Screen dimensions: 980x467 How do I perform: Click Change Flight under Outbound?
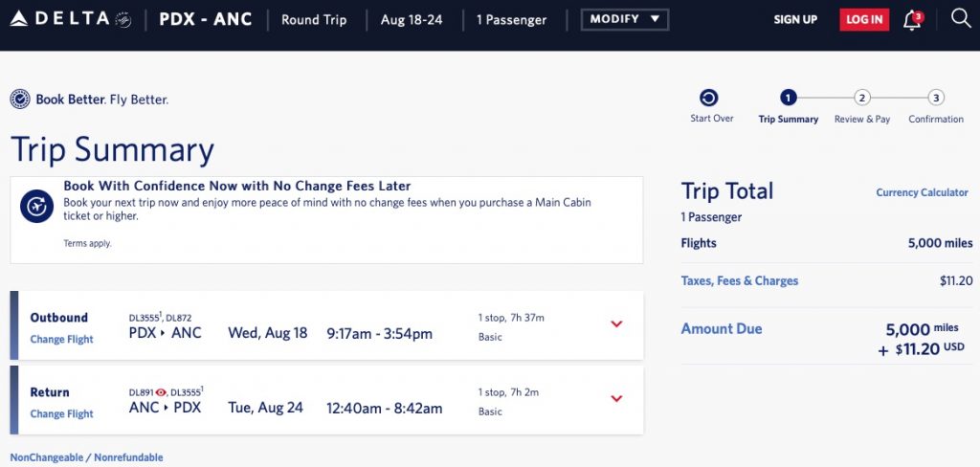61,340
